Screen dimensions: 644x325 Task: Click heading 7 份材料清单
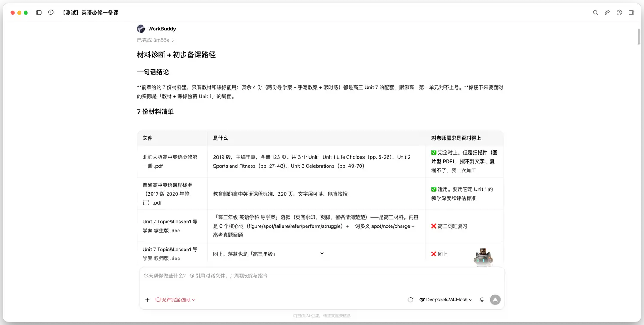(155, 112)
